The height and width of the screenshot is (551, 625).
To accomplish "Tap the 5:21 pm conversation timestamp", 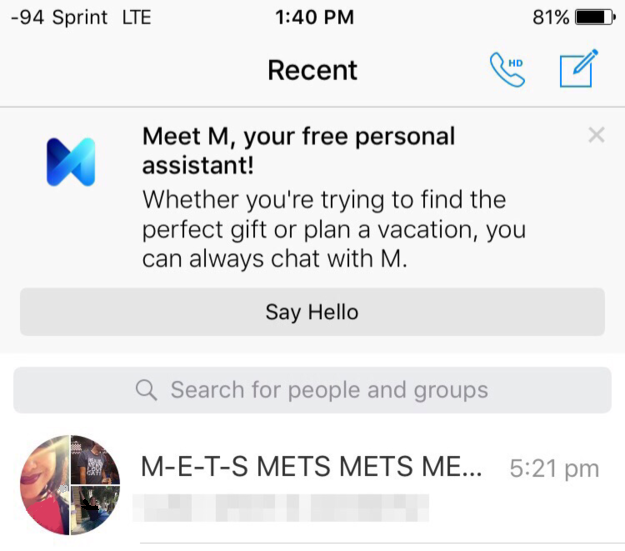I will click(554, 467).
